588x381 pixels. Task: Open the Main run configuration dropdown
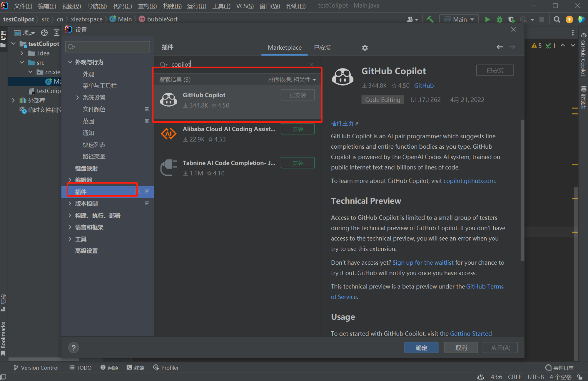pos(459,19)
